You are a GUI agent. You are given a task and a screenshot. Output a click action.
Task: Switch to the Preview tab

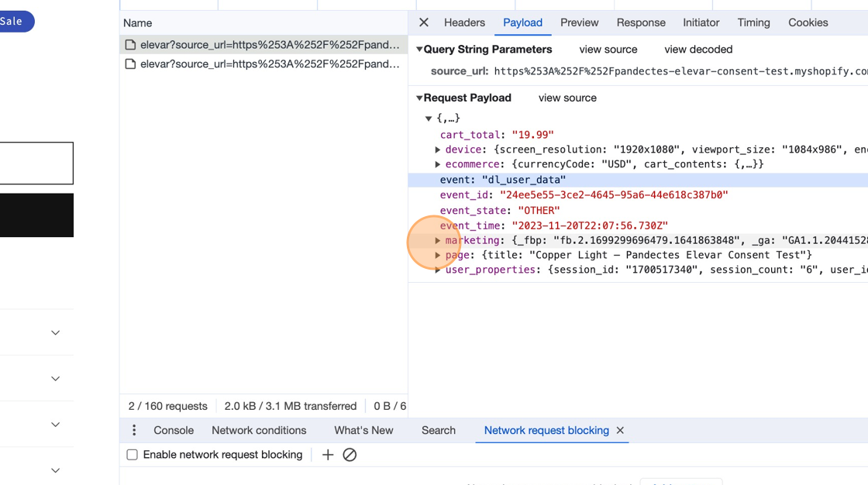(x=579, y=22)
